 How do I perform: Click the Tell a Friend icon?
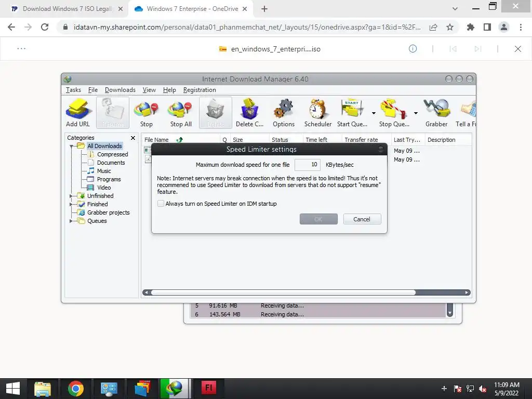click(x=467, y=113)
